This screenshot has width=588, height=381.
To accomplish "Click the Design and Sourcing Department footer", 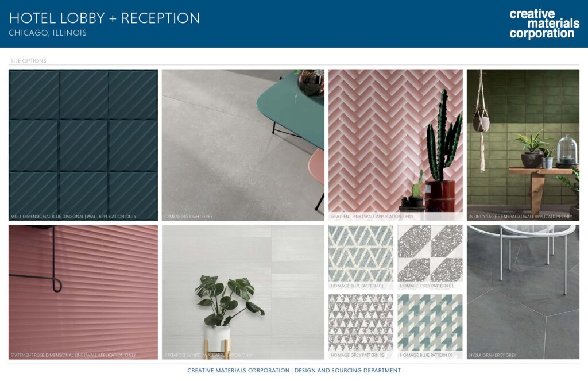I will click(x=347, y=371).
